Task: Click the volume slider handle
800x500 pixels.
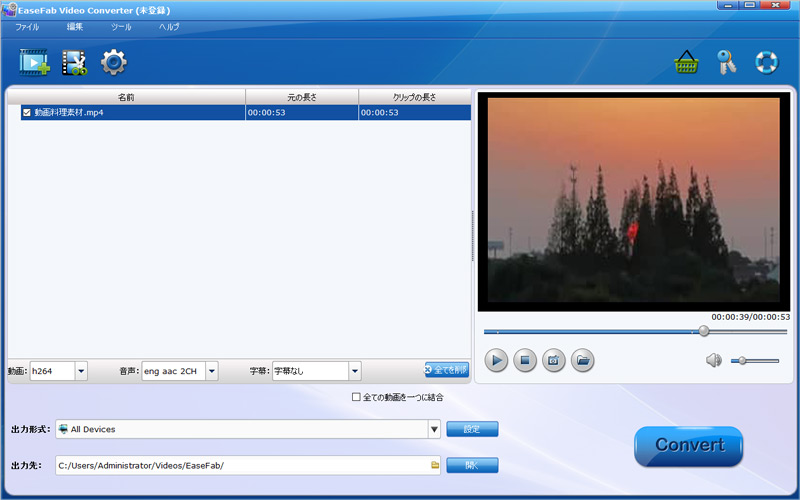Action: [x=742, y=361]
